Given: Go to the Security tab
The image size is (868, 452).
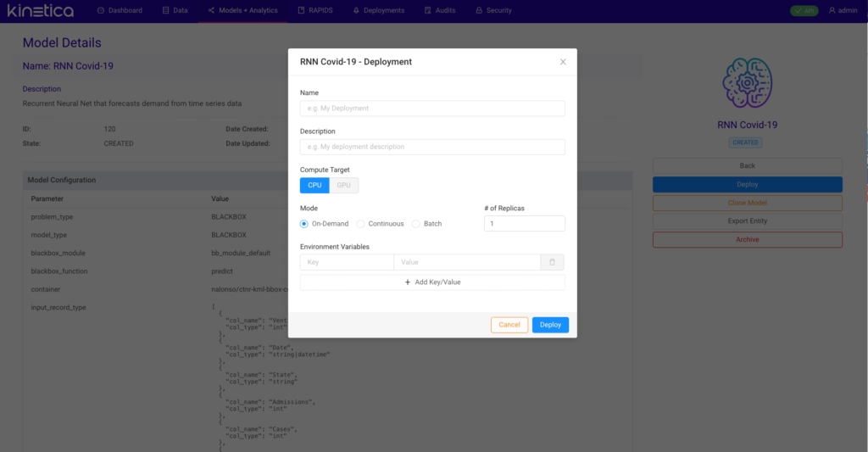Looking at the screenshot, I should [493, 11].
